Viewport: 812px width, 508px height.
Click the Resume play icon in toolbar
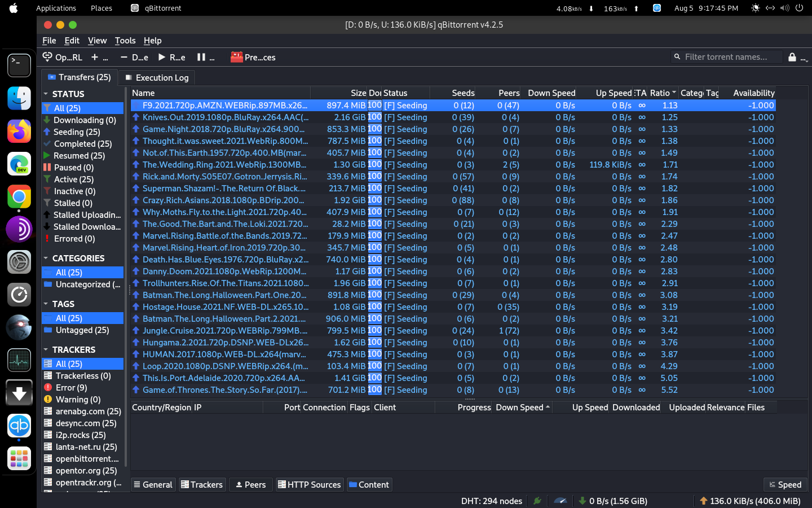point(162,57)
